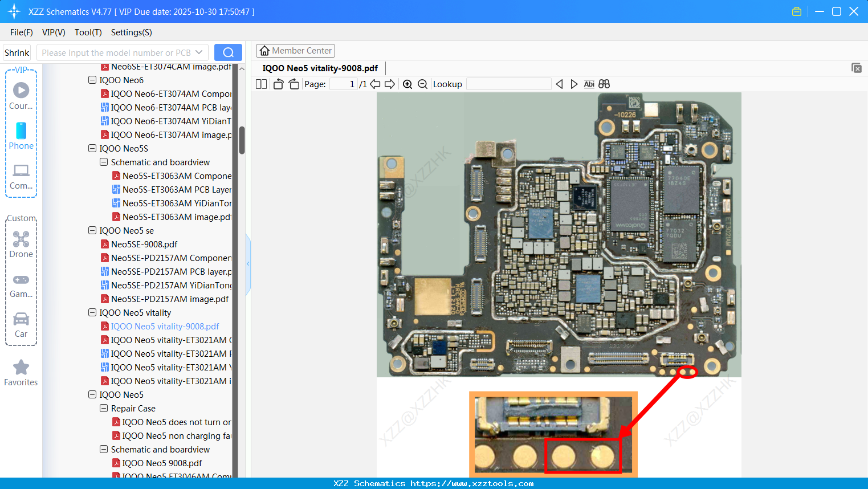The width and height of the screenshot is (868, 489).
Task: Zoom in on the PDF
Action: pyautogui.click(x=407, y=84)
